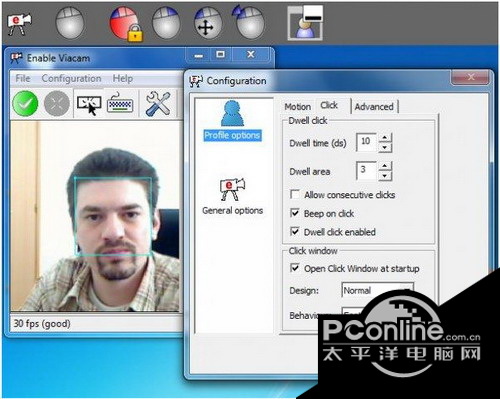Increase Dwell area with up arrow
The image size is (500, 399).
point(385,166)
